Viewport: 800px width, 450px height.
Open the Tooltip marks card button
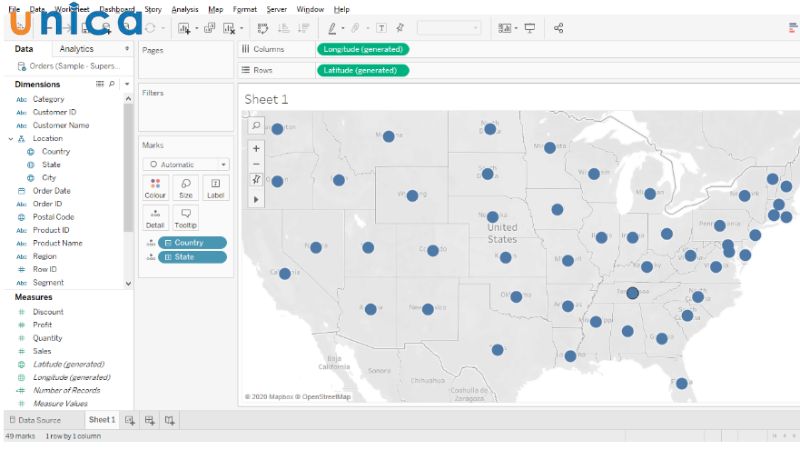click(x=185, y=218)
